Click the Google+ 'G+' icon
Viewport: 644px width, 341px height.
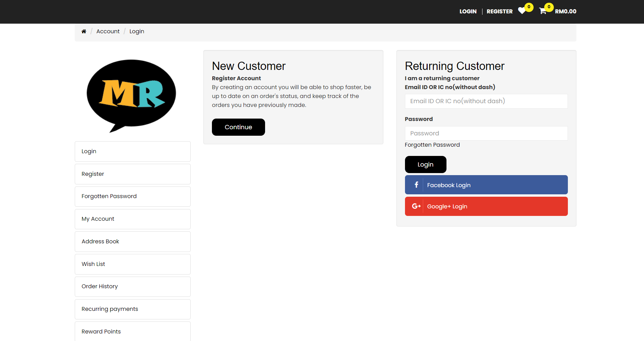(416, 206)
